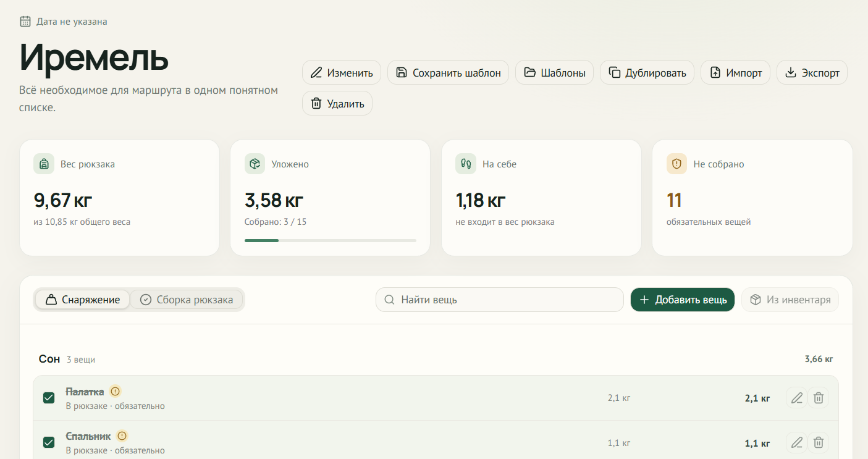Image resolution: width=868 pixels, height=459 pixels.
Task: Click the calendar icon beside 'Дата не указана'
Action: point(25,22)
